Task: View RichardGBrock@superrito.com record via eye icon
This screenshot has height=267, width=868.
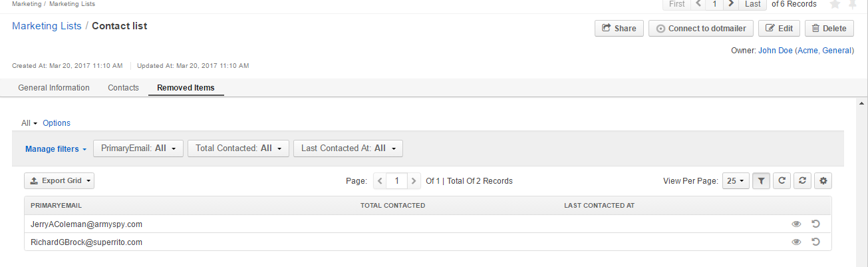Action: [796, 242]
